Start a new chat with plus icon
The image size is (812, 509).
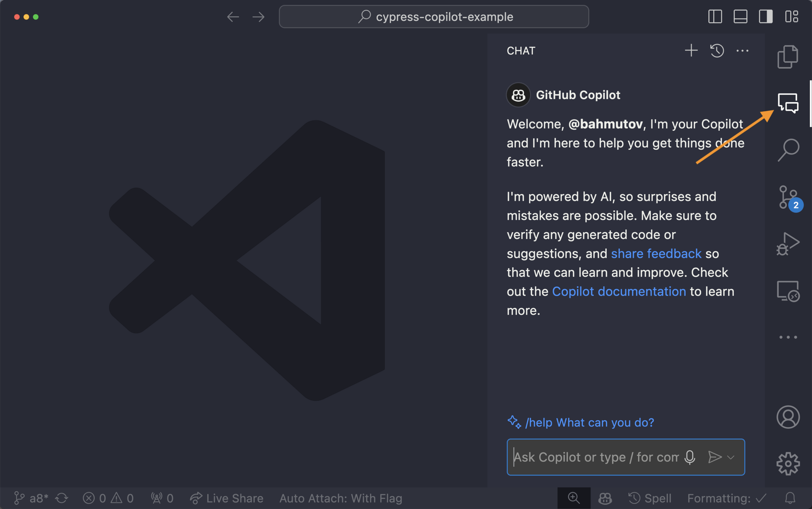click(691, 51)
